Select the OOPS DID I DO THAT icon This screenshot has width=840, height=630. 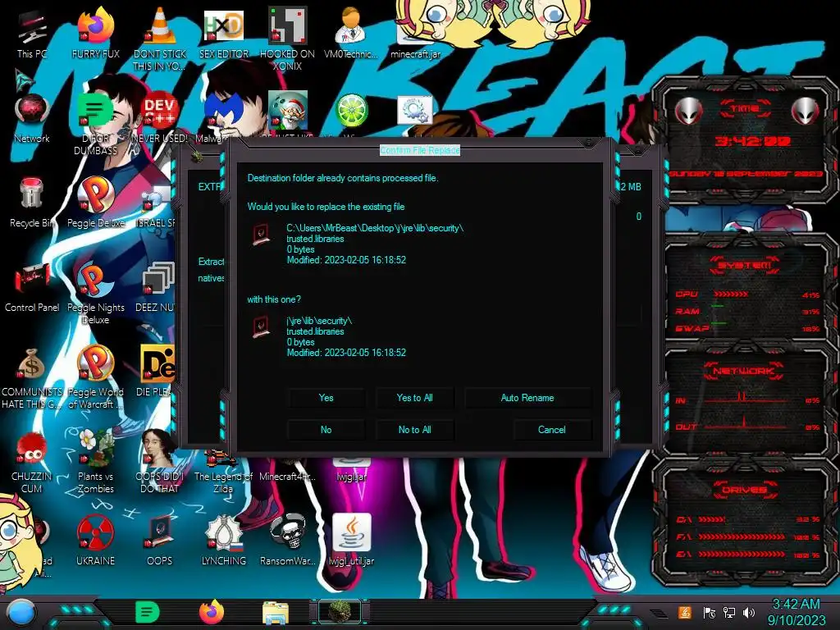click(160, 463)
